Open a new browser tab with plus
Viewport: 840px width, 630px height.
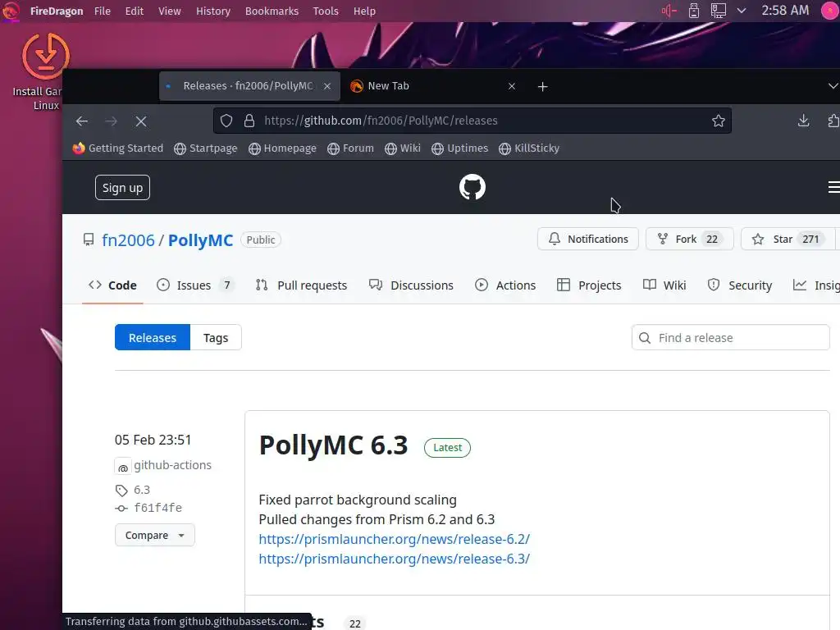tap(543, 86)
